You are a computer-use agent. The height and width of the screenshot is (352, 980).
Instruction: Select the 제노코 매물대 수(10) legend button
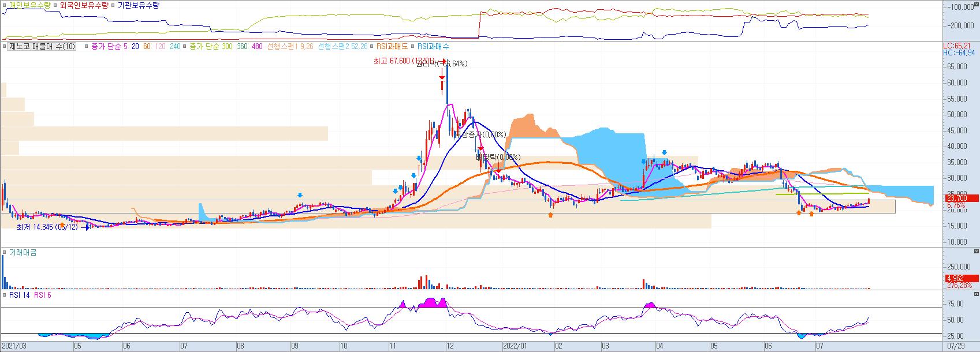[x=42, y=47]
